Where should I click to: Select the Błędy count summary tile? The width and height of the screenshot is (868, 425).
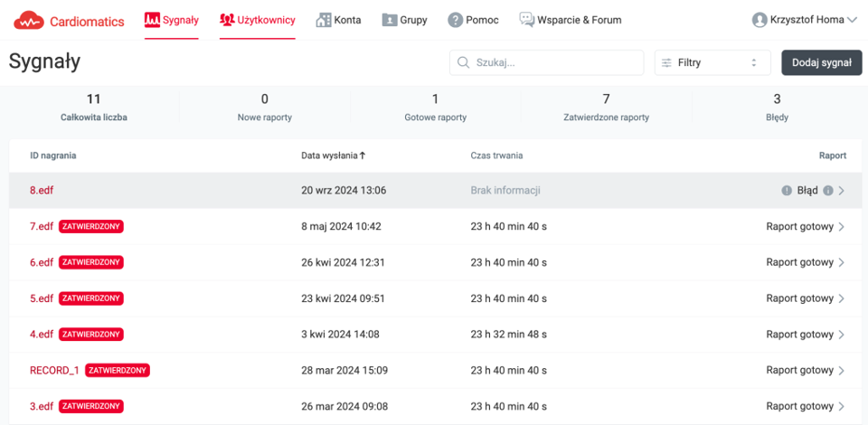pyautogui.click(x=777, y=107)
